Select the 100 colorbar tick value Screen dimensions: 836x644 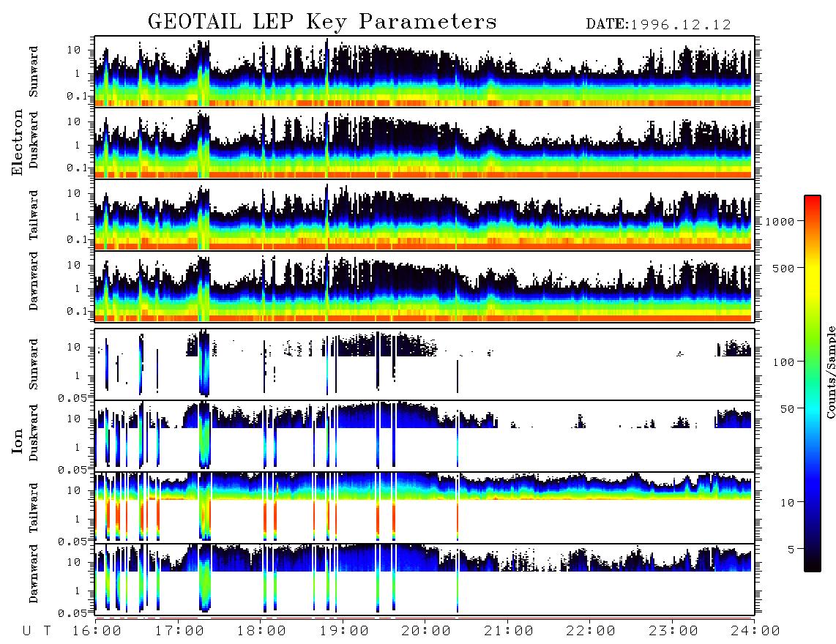(784, 362)
